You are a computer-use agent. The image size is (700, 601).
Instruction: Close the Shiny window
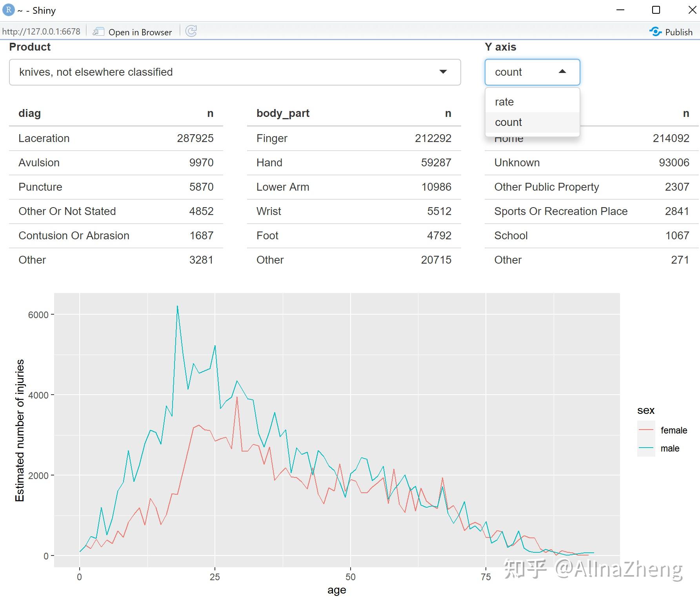pyautogui.click(x=692, y=10)
